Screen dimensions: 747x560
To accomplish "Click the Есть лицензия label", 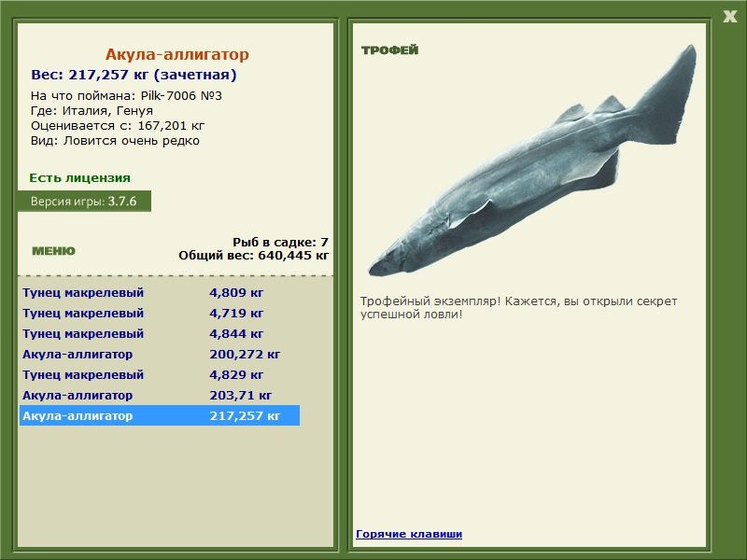I will point(80,178).
